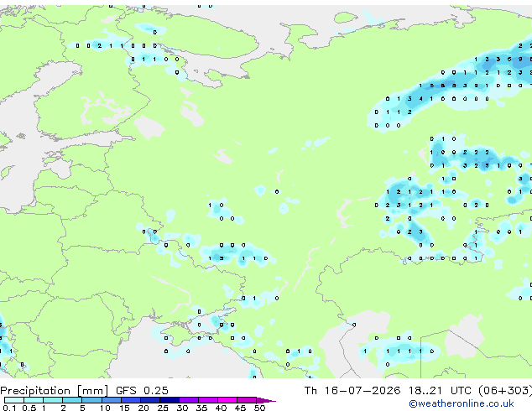This screenshot has height=411, width=532.
Task: Click the weatheronline.co.uk copyright link
Action: coord(462,403)
